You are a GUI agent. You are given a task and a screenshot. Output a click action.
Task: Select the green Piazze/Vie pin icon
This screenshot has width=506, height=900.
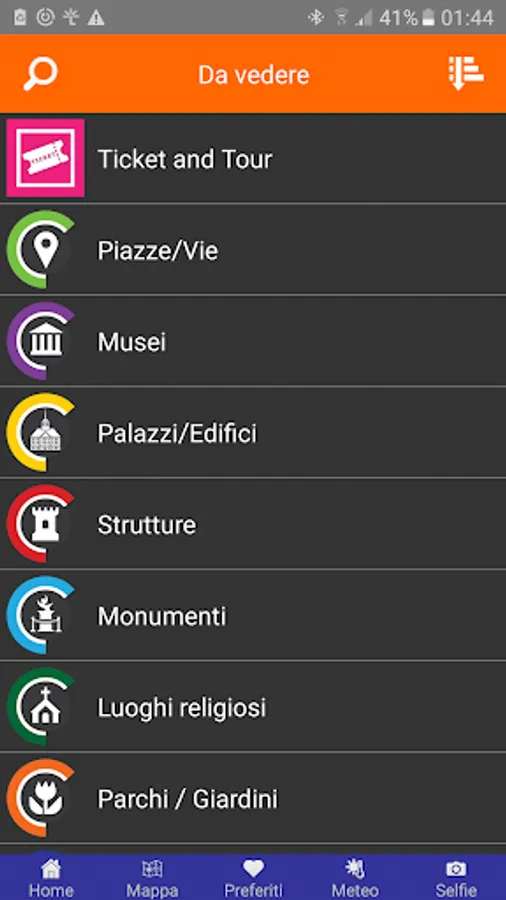click(41, 250)
